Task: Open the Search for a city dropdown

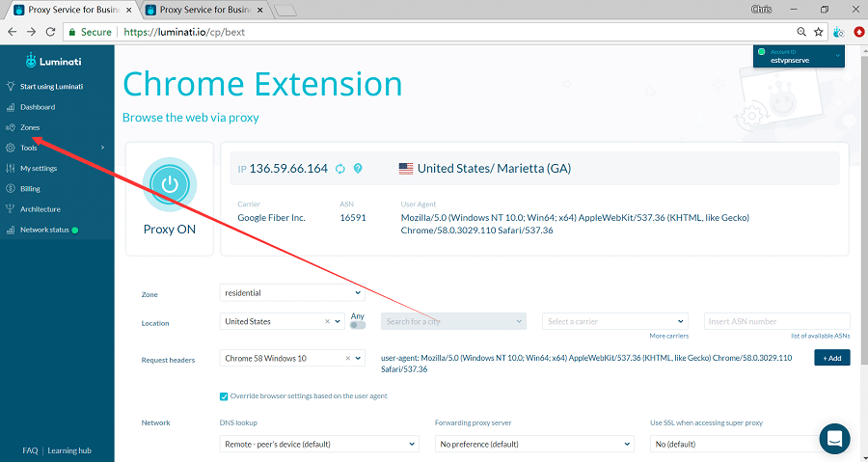Action: (x=453, y=321)
